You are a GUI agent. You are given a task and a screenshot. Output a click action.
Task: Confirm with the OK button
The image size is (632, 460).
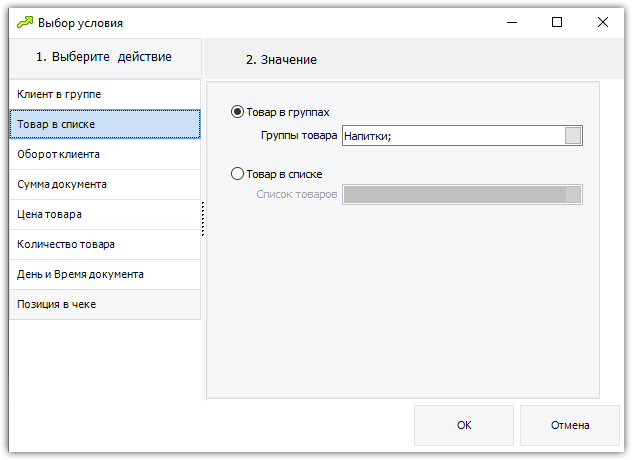pos(464,425)
